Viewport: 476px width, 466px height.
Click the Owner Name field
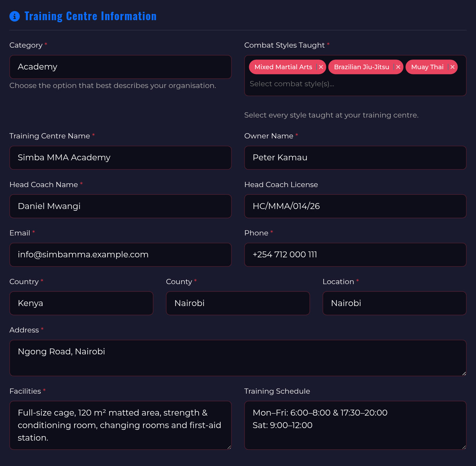point(355,158)
